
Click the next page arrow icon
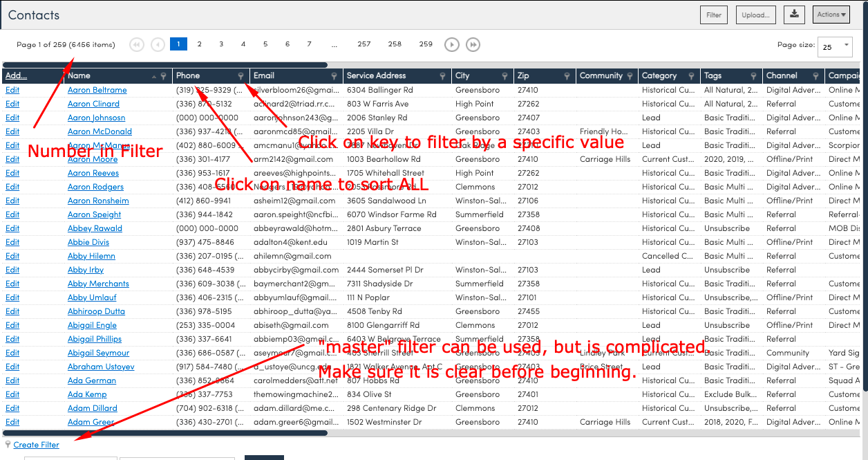[451, 44]
